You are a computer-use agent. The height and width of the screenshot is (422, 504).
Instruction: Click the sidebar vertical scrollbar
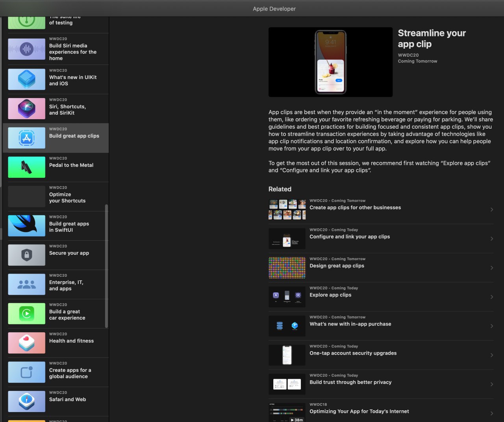tap(106, 266)
